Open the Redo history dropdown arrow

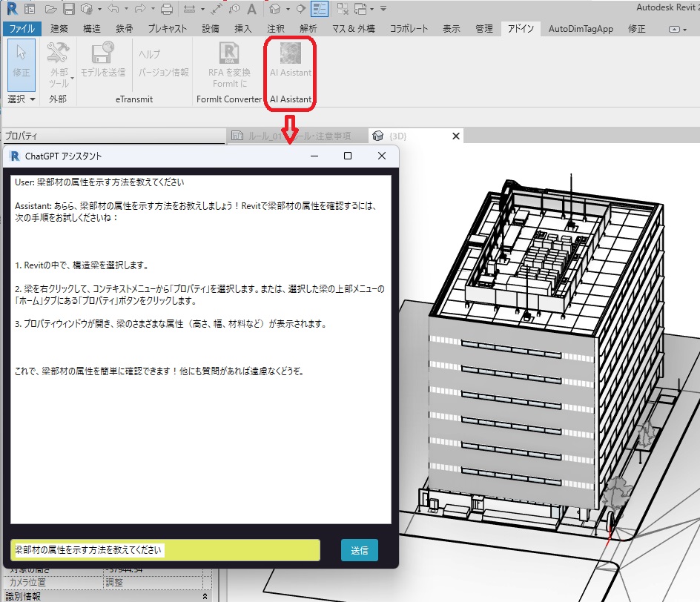pyautogui.click(x=153, y=9)
